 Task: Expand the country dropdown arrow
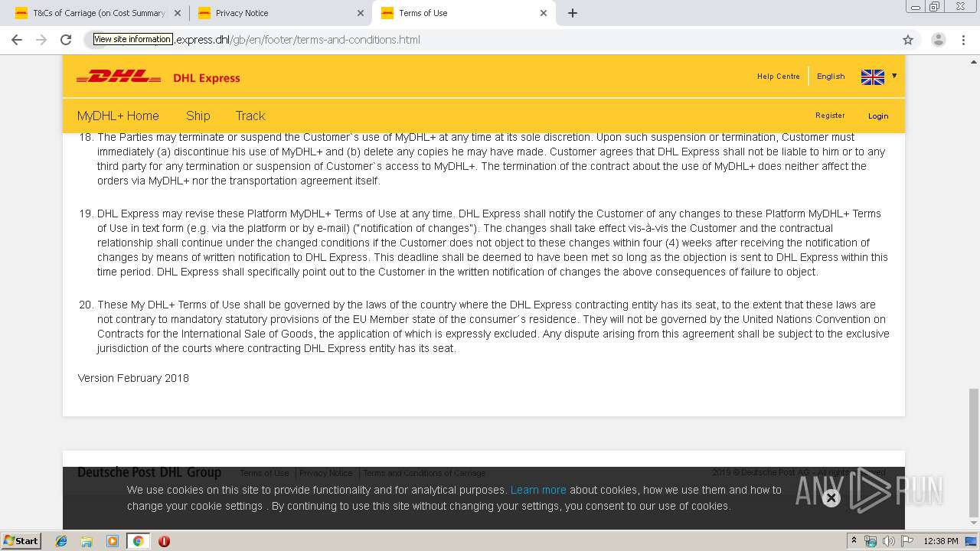[x=894, y=76]
